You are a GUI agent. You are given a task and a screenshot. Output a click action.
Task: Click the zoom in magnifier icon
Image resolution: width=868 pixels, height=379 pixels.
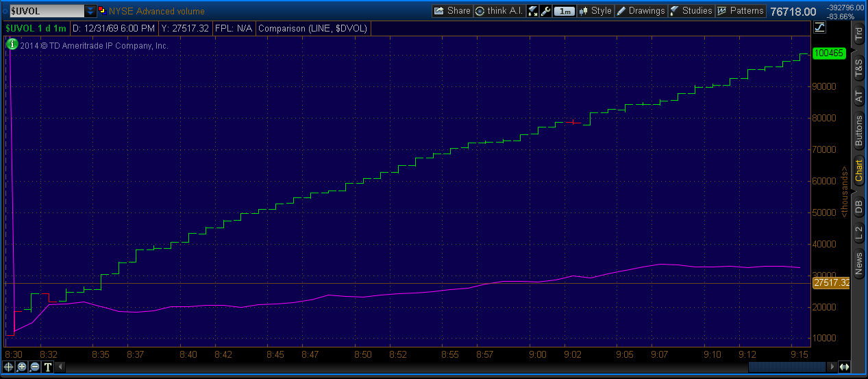point(22,367)
